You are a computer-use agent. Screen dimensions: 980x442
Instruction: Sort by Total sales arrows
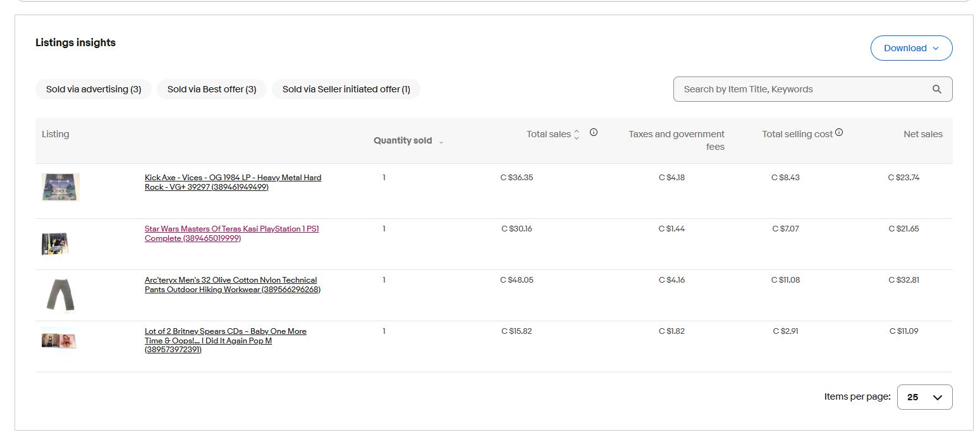pos(576,135)
